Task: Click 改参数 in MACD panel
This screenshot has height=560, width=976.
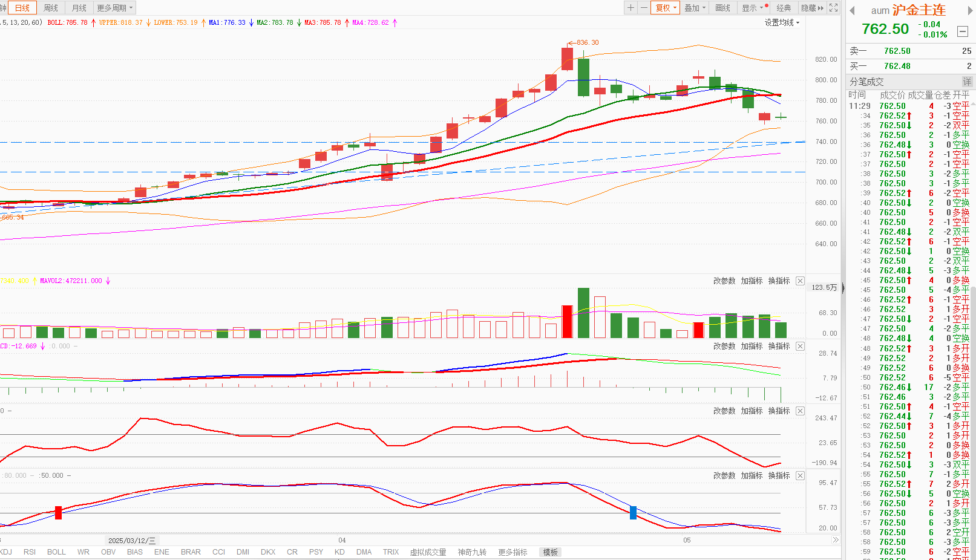Action: pos(724,346)
